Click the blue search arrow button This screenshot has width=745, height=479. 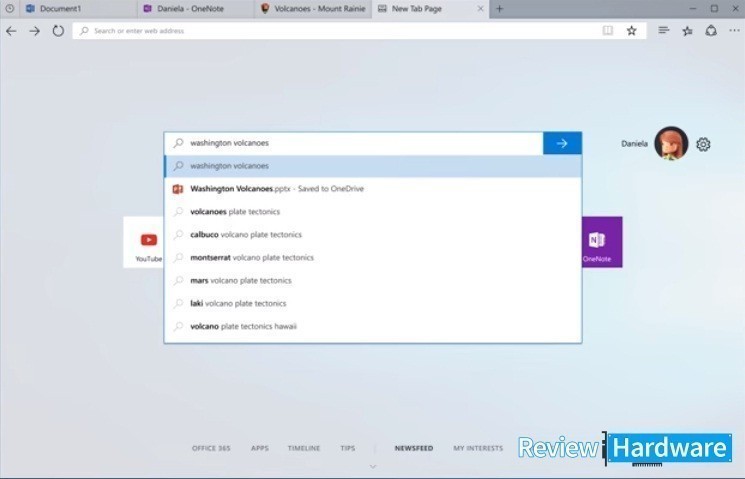tap(562, 143)
